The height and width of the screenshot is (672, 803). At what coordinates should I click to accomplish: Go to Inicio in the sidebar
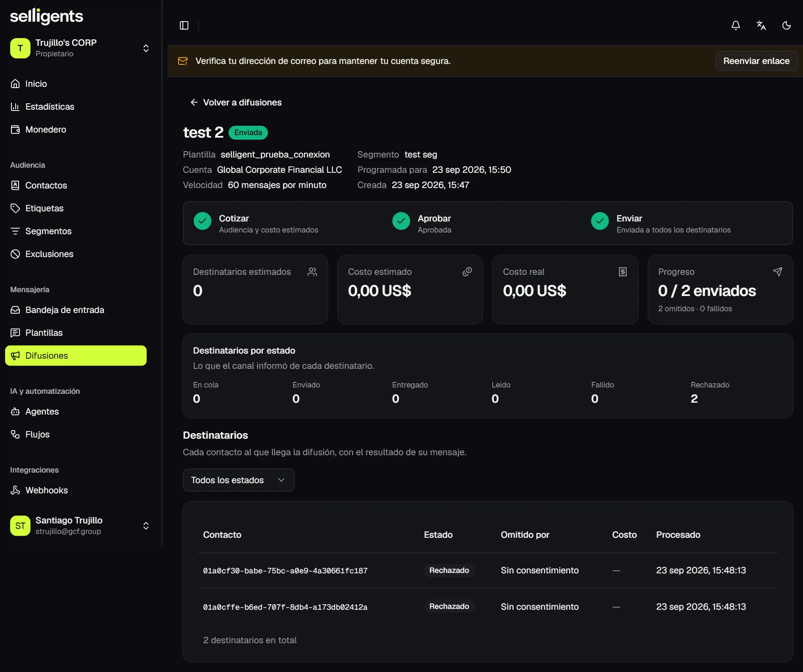point(76,84)
